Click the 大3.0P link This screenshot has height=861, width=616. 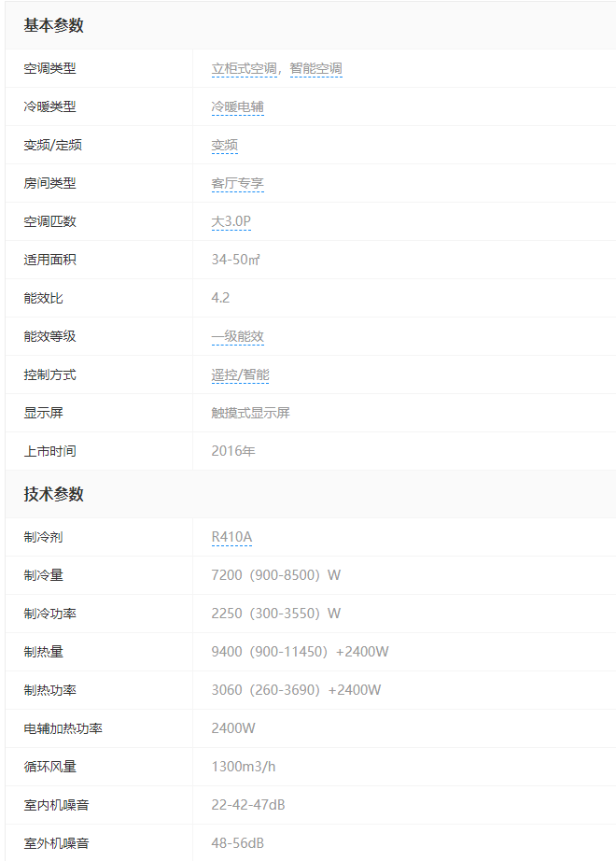(x=231, y=221)
